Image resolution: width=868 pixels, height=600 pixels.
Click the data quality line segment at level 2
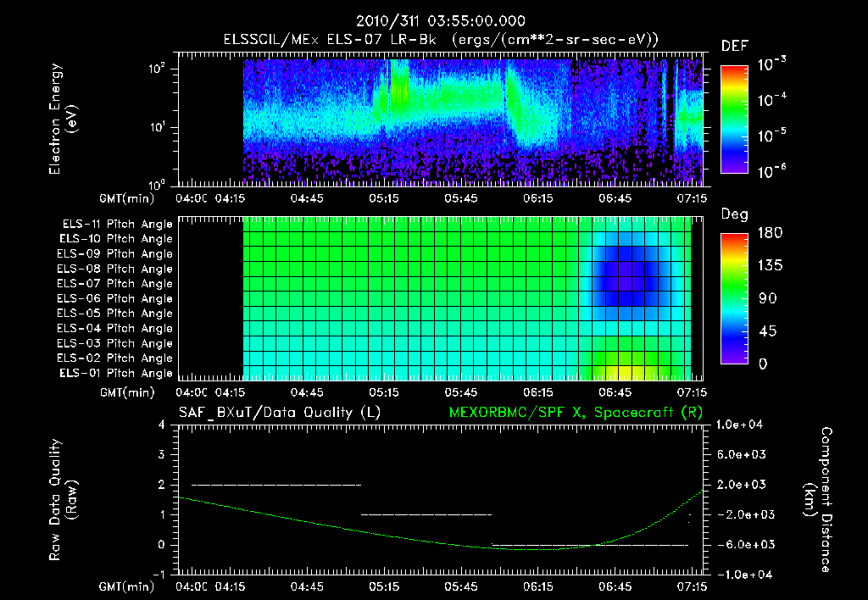[x=276, y=485]
